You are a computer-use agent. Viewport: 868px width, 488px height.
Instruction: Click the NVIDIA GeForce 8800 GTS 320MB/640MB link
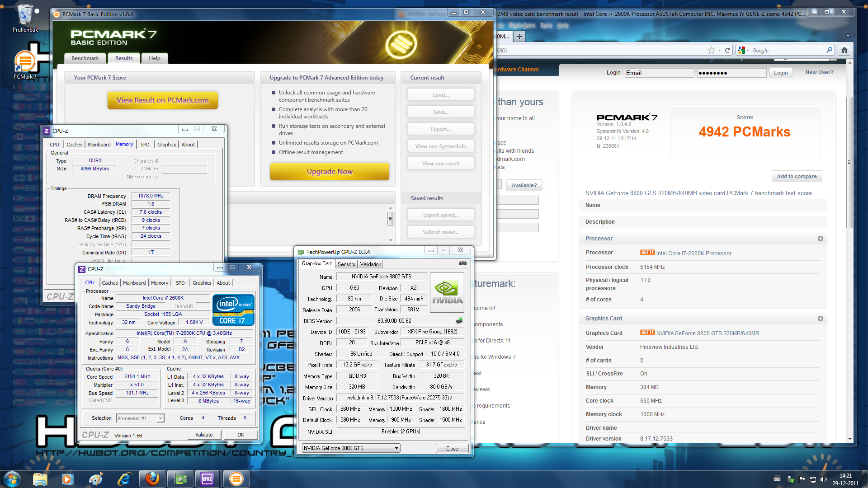[708, 333]
